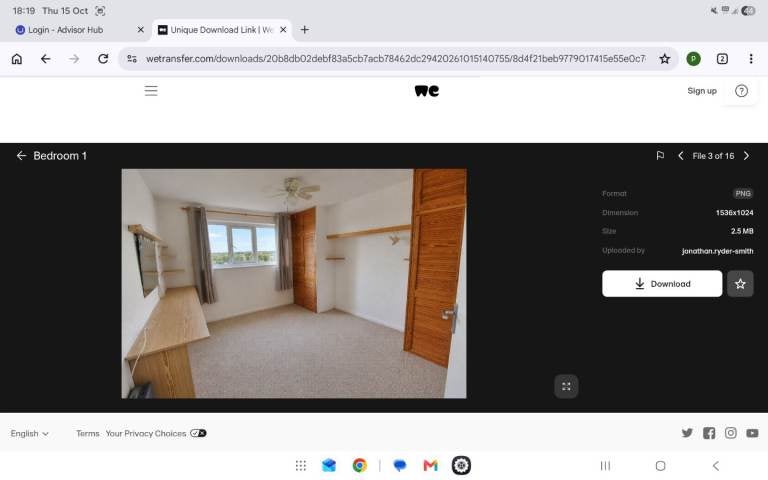Switch to Login - Advisor Hub tab
This screenshot has height=480, width=768.
tap(65, 30)
